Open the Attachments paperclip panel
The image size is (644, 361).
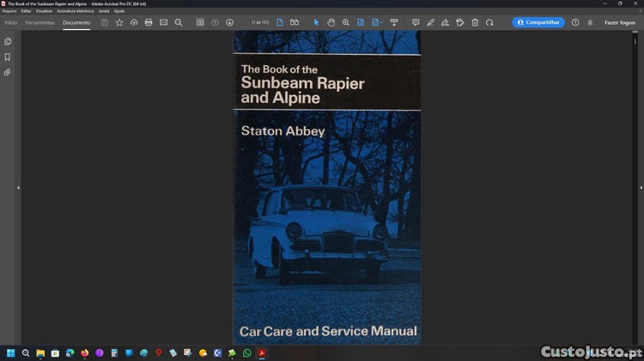tap(8, 73)
